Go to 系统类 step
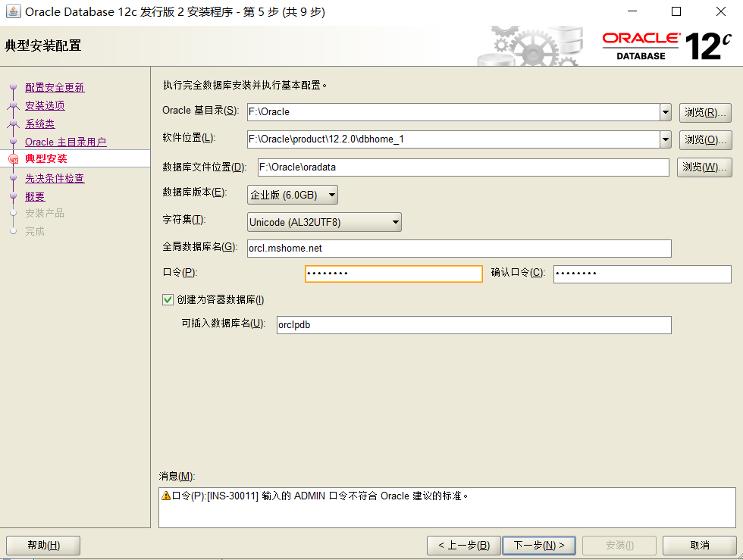This screenshot has width=743, height=560. [x=39, y=124]
